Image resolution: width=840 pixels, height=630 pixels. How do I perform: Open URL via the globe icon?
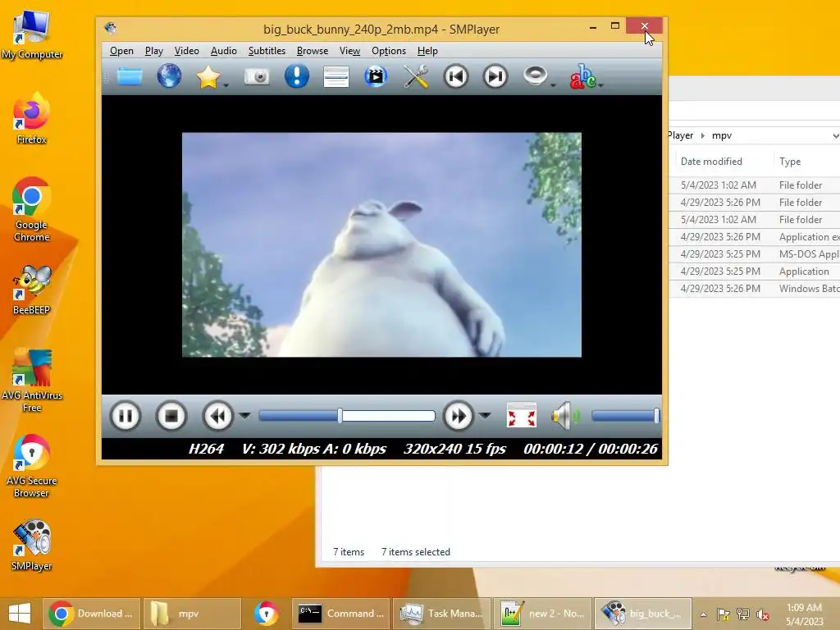coord(169,76)
